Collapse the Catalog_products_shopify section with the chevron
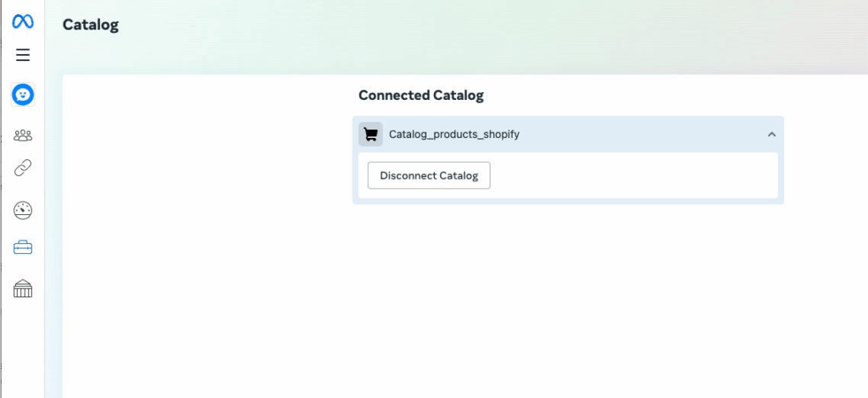 (771, 134)
